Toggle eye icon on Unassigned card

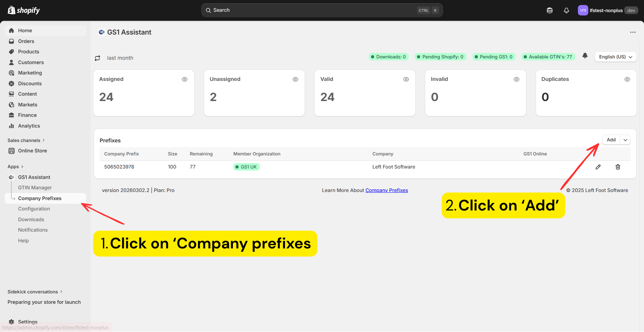click(x=295, y=79)
